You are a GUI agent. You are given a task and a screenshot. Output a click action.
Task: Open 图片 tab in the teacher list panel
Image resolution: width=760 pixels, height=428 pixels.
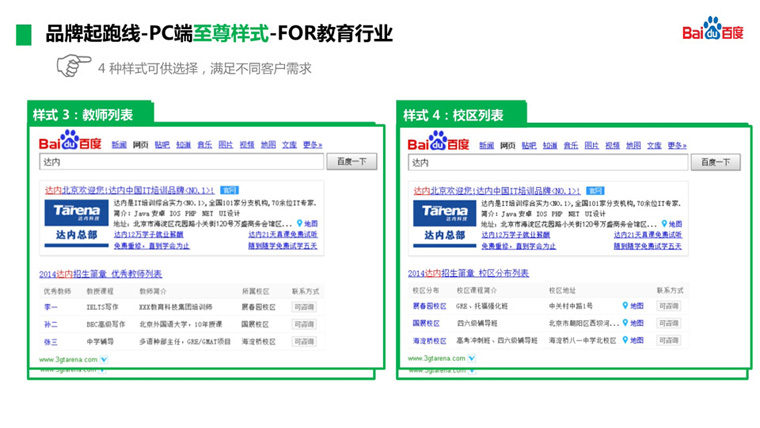225,144
